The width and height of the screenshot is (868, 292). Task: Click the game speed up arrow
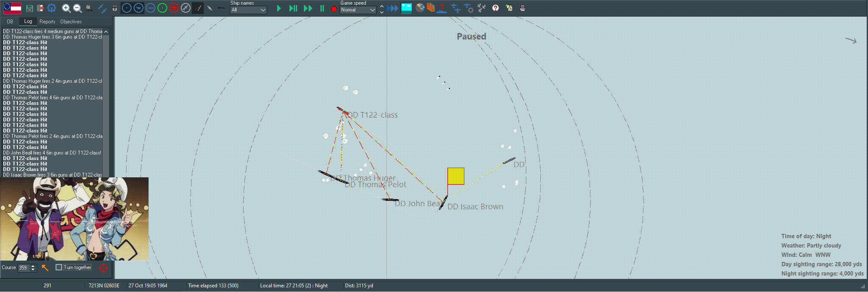(x=382, y=6)
